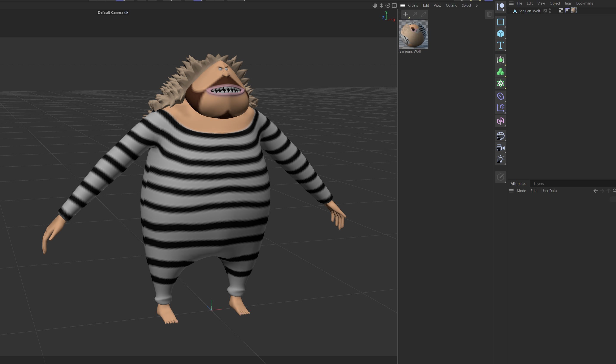Viewport: 616px width, 364px height.
Task: Click the viewport Pan hand icon
Action: (375, 5)
